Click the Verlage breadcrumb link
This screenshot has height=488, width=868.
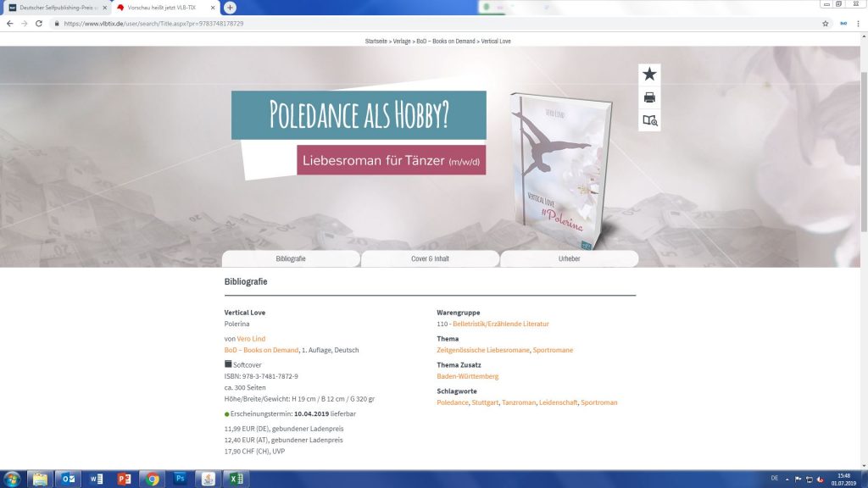(x=402, y=41)
